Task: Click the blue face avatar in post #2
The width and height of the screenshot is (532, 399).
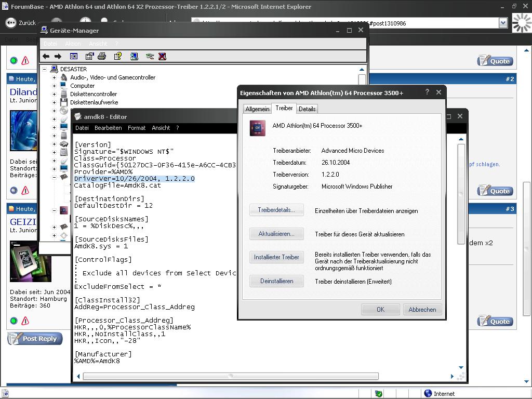Action: coord(23,130)
